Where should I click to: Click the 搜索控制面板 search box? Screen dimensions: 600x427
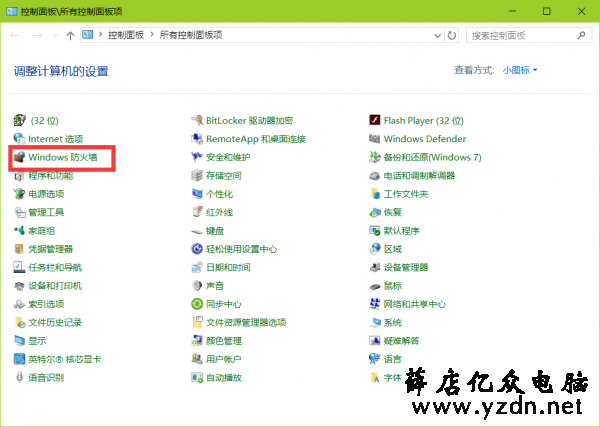click(529, 36)
